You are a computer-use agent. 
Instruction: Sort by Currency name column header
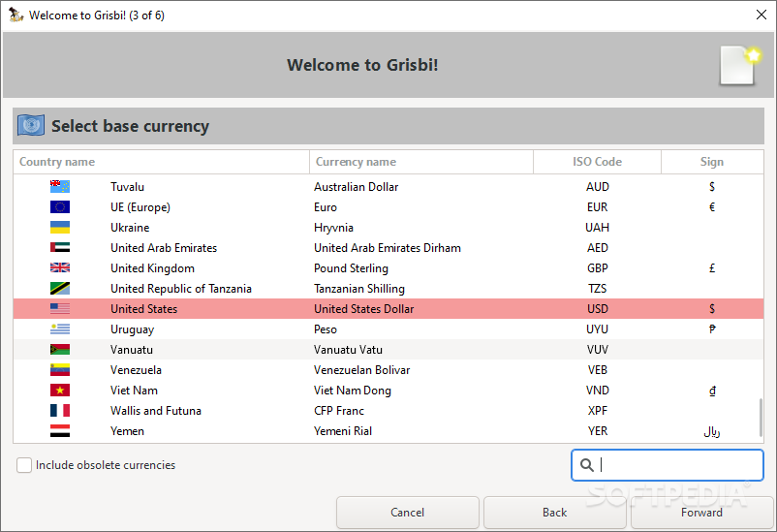click(x=421, y=162)
